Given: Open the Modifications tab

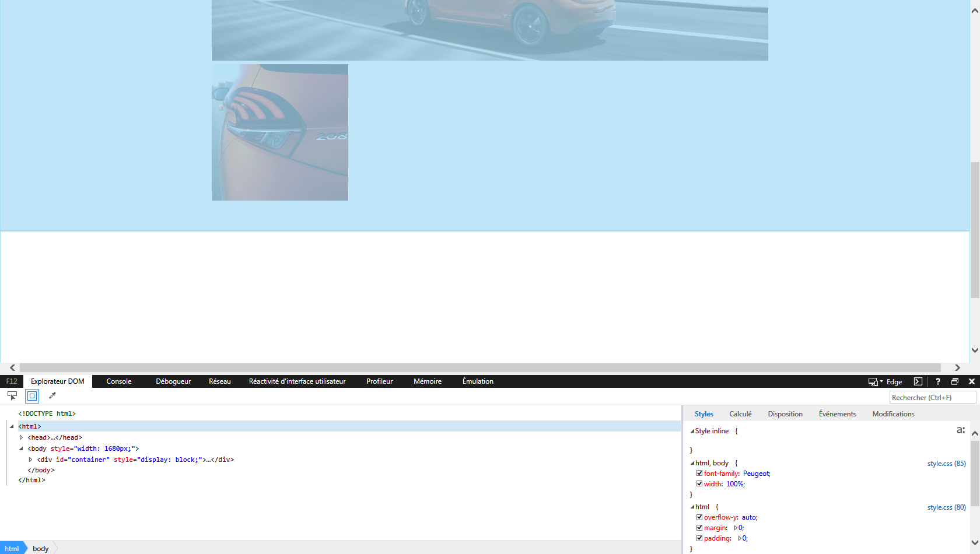Looking at the screenshot, I should 893,414.
